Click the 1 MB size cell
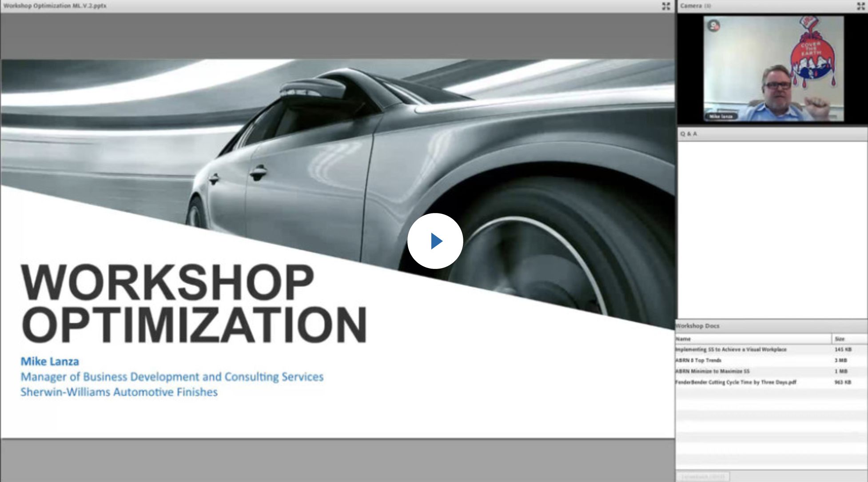 point(841,371)
